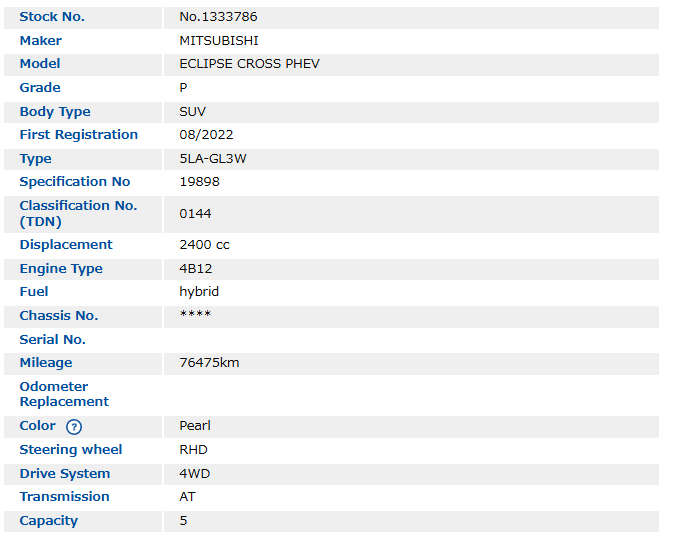
Task: Click the hybrid fuel value
Action: pos(199,292)
